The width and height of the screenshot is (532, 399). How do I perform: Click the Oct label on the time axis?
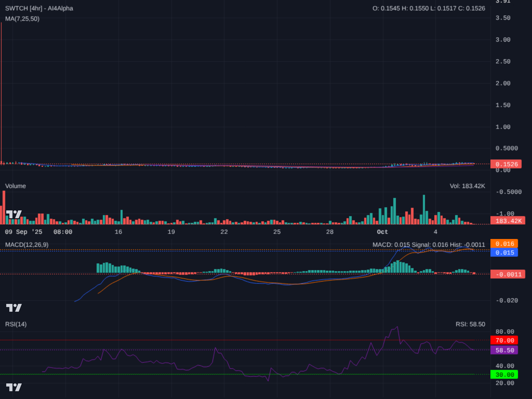click(382, 232)
